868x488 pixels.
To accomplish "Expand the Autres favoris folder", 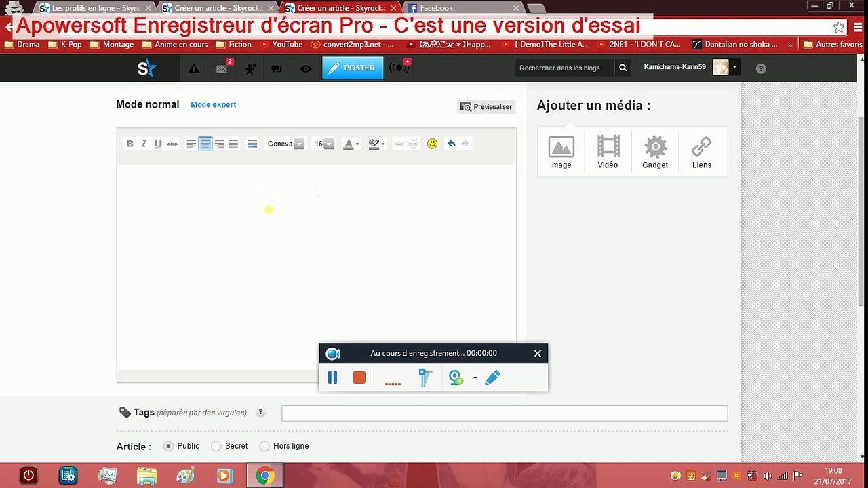I will [x=833, y=45].
